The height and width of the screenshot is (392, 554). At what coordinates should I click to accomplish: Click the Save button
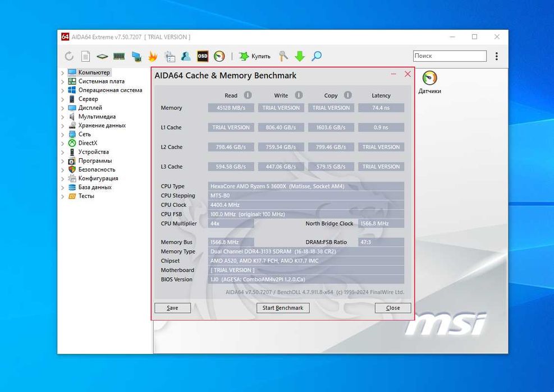pyautogui.click(x=172, y=308)
